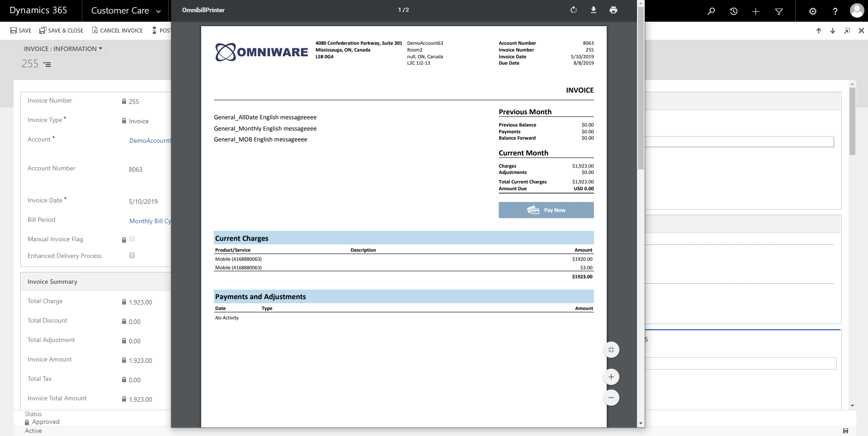Click the PDF scrollbar down arrow
868x436 pixels.
(641, 423)
